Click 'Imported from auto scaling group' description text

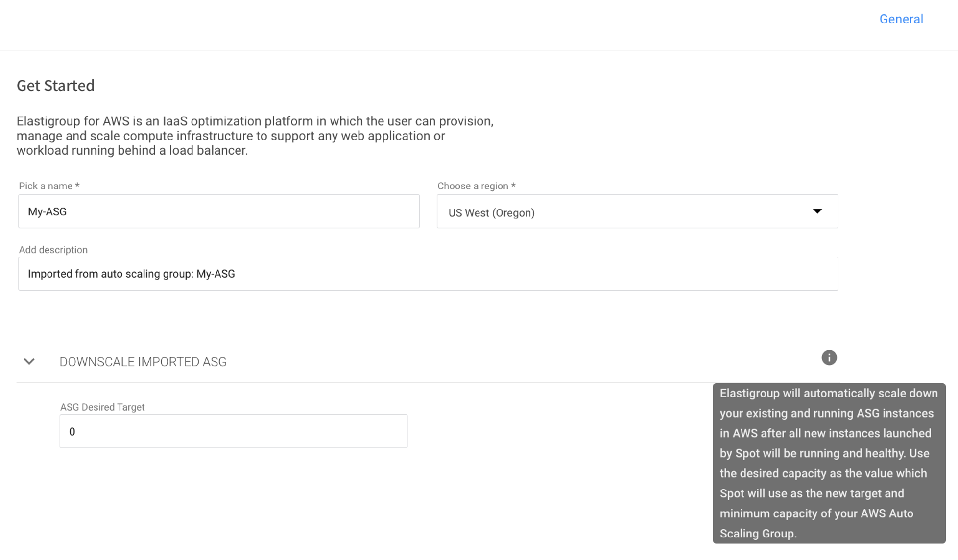(x=131, y=274)
